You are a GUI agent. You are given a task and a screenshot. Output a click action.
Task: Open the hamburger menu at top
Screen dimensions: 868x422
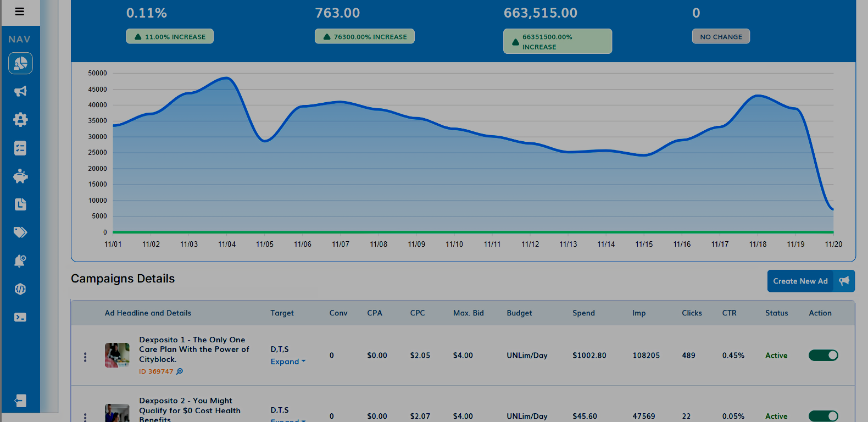20,12
